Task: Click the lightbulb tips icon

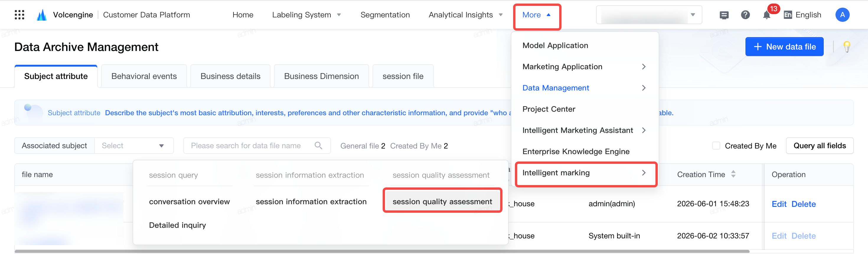Action: click(847, 47)
